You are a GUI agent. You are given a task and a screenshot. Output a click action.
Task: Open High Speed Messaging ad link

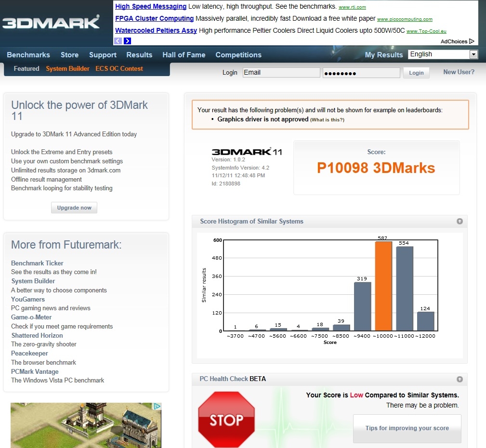pos(151,6)
